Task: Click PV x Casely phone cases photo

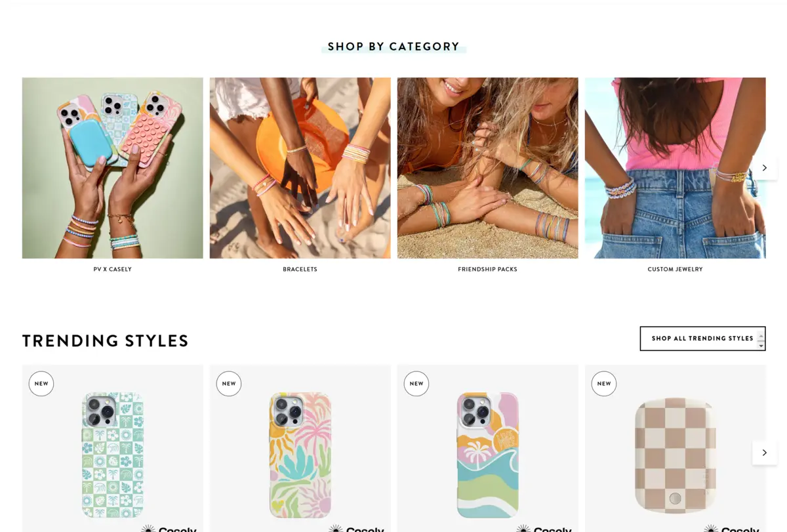Action: click(113, 168)
